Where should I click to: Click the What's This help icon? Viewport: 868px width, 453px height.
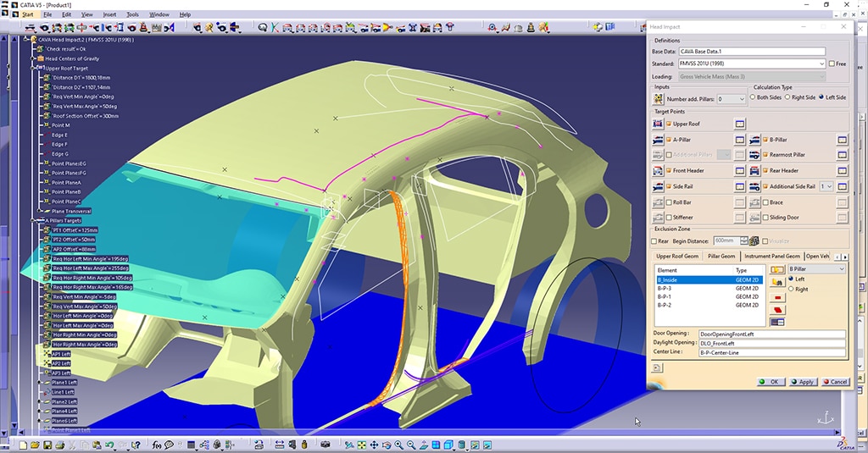tap(136, 445)
